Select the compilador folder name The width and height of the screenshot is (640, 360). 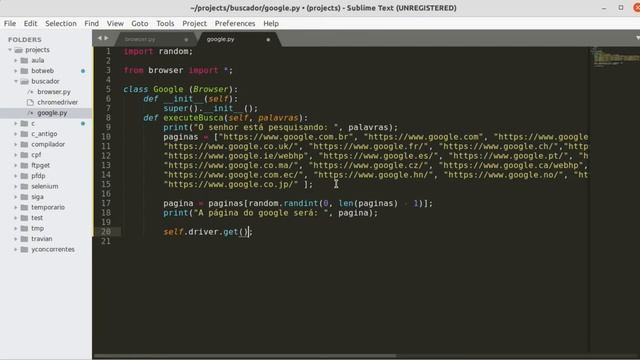(x=48, y=144)
